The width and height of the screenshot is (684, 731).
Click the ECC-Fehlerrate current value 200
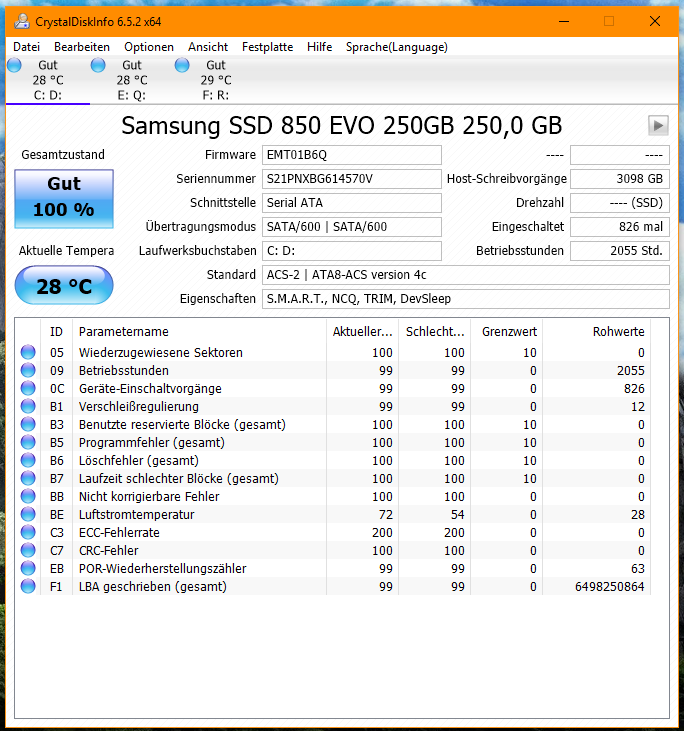click(382, 532)
